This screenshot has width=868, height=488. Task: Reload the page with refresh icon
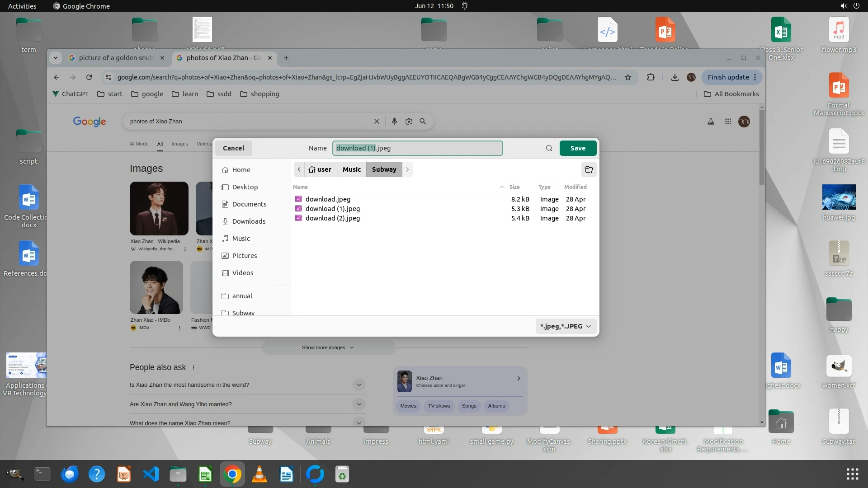pyautogui.click(x=89, y=77)
